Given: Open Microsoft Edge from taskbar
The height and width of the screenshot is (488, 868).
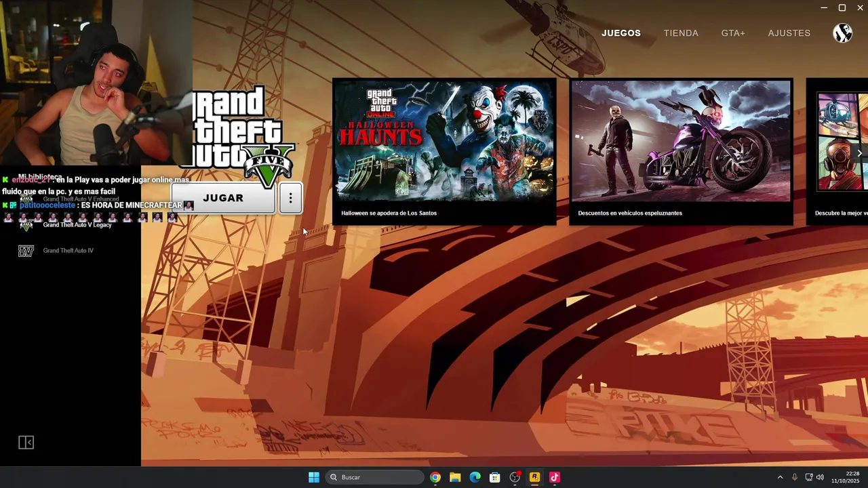Looking at the screenshot, I should [475, 477].
